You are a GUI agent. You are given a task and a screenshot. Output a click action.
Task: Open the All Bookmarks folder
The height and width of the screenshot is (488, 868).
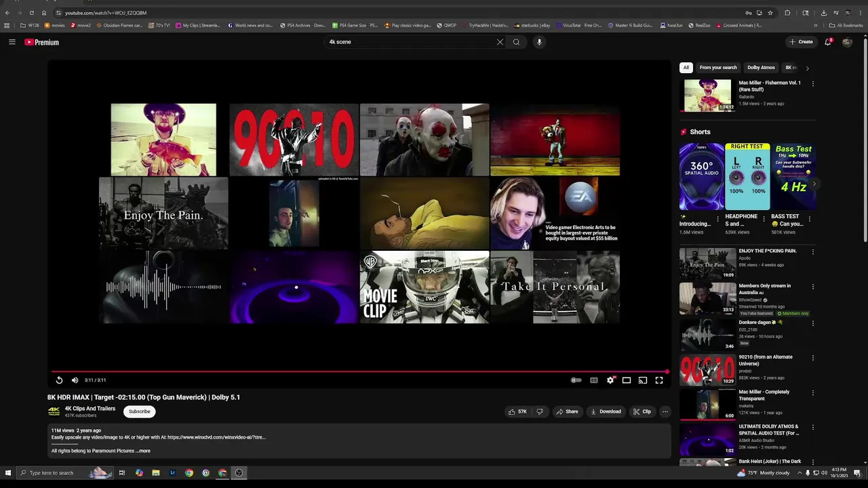[846, 26]
